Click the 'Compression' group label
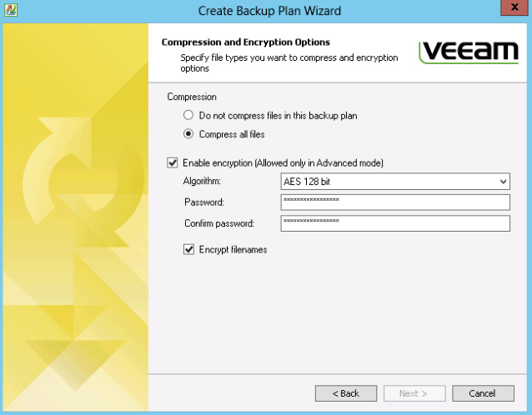 [x=192, y=97]
